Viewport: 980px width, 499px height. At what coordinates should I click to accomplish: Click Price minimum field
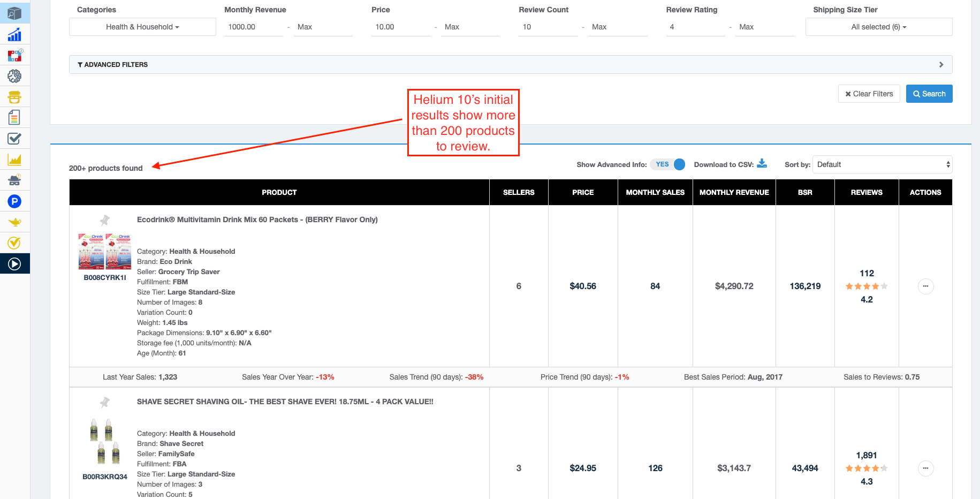pos(401,27)
